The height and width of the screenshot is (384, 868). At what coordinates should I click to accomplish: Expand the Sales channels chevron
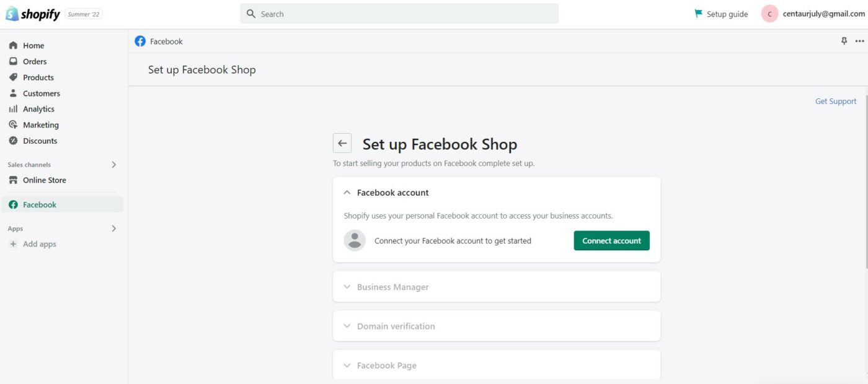(x=113, y=165)
